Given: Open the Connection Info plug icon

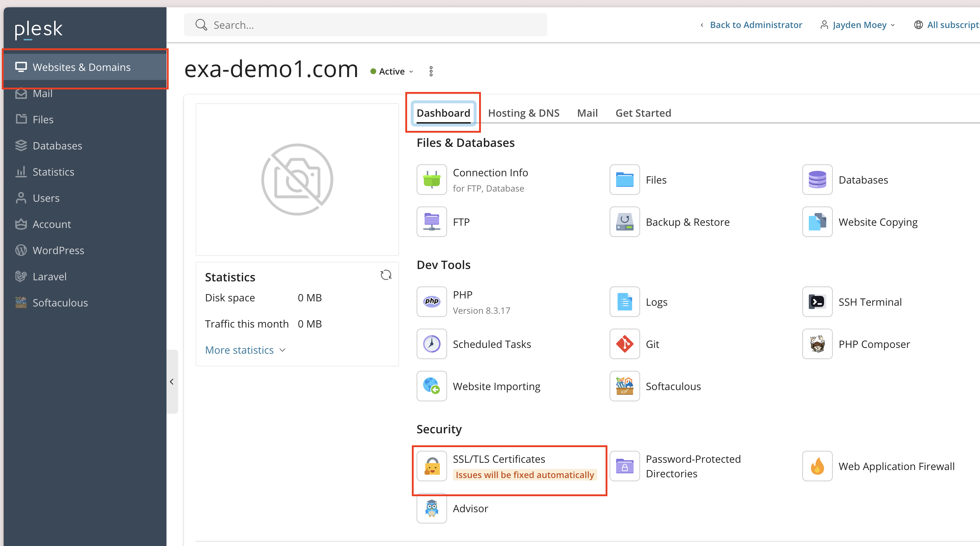Looking at the screenshot, I should (431, 180).
